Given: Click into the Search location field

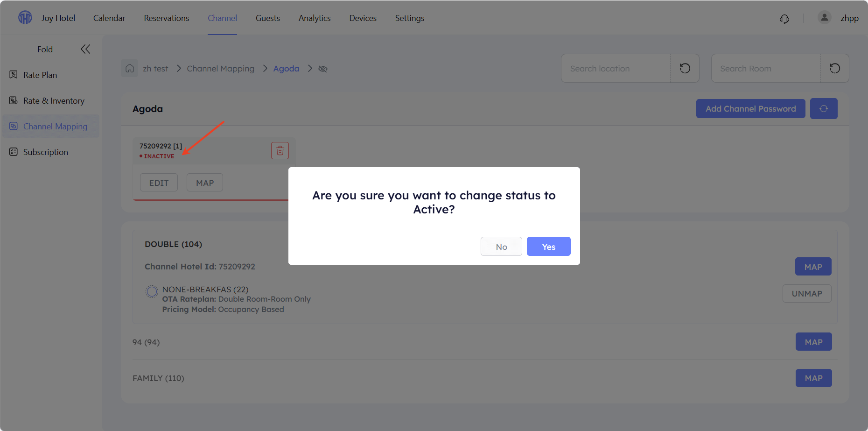Looking at the screenshot, I should (x=616, y=68).
